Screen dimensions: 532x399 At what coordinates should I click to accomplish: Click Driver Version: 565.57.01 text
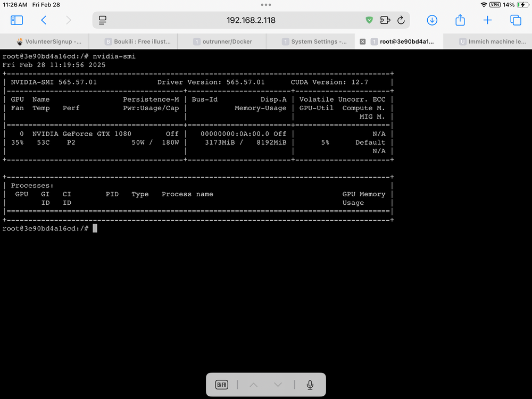[211, 82]
